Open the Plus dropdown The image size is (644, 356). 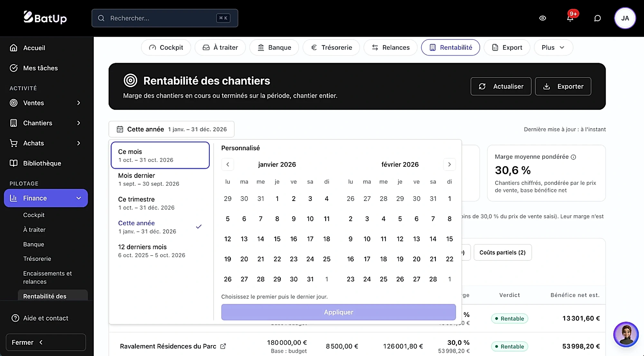pos(553,48)
